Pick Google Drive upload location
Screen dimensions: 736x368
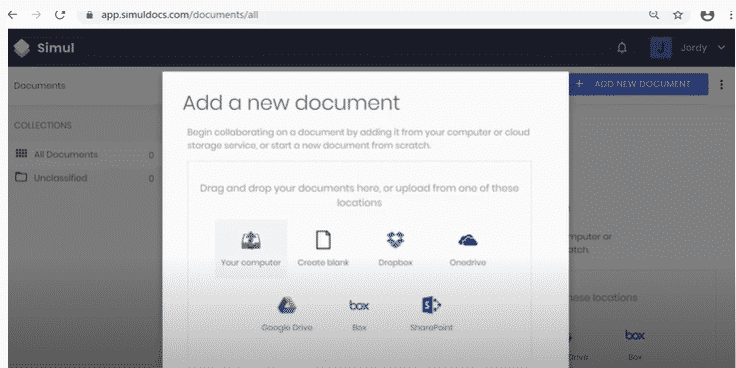286,314
